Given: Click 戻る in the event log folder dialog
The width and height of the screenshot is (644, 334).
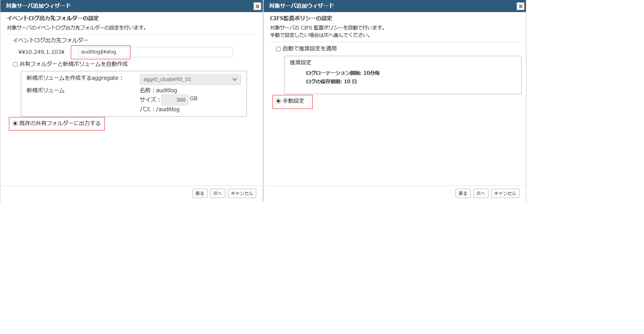Looking at the screenshot, I should pyautogui.click(x=200, y=193).
